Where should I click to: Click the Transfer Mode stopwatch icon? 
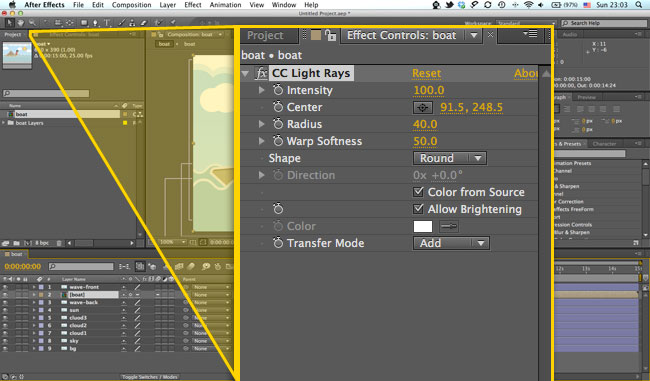[x=278, y=243]
